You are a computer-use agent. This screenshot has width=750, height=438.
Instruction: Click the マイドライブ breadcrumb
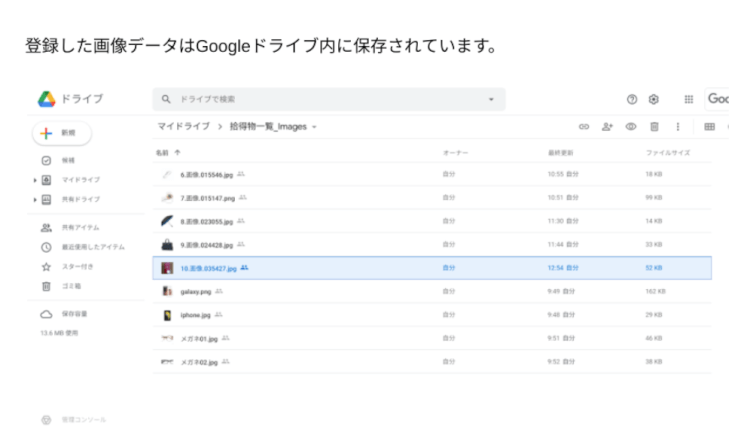pos(184,126)
